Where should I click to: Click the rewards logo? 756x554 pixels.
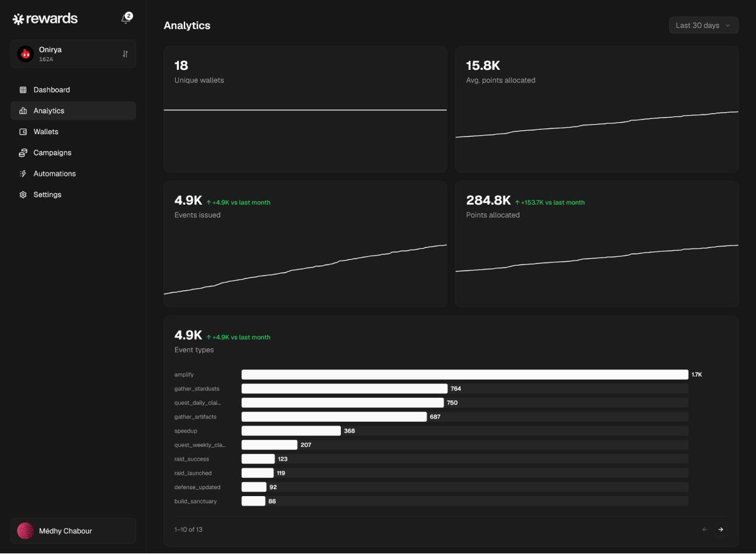(45, 19)
